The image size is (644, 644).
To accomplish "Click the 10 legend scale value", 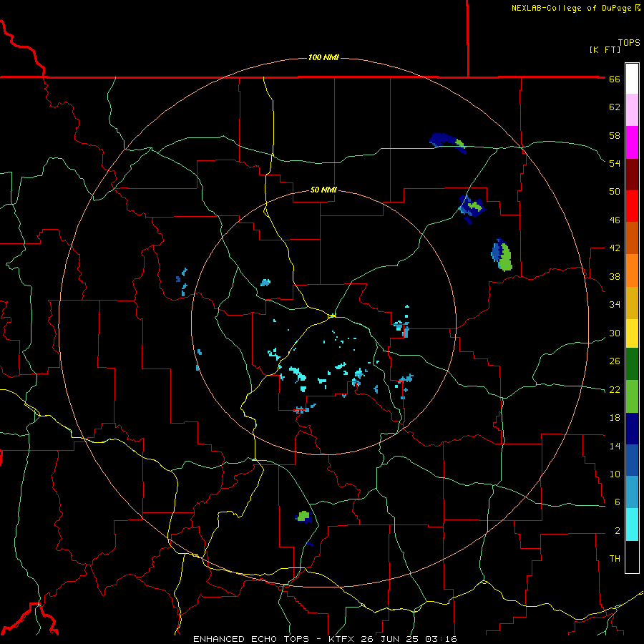I will (x=615, y=474).
